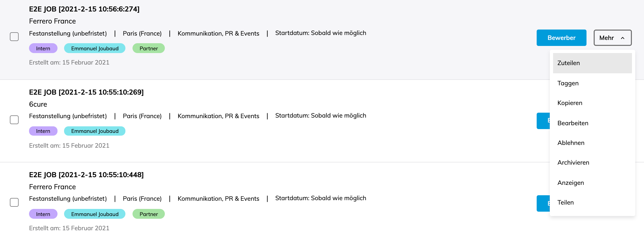Screen dimensions: 644x239
Task: Tick the checkbox for the 6cure job
Action: pyautogui.click(x=14, y=120)
